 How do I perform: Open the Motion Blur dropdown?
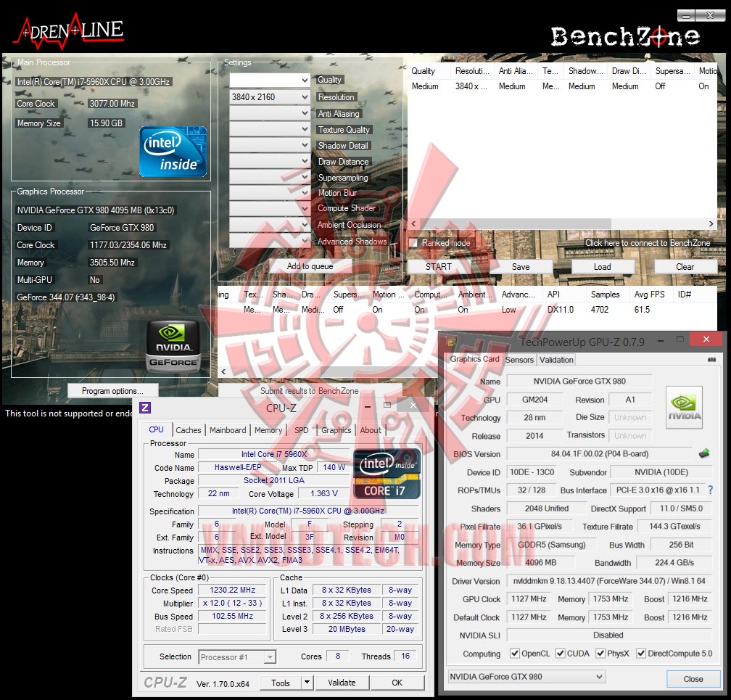(x=270, y=192)
